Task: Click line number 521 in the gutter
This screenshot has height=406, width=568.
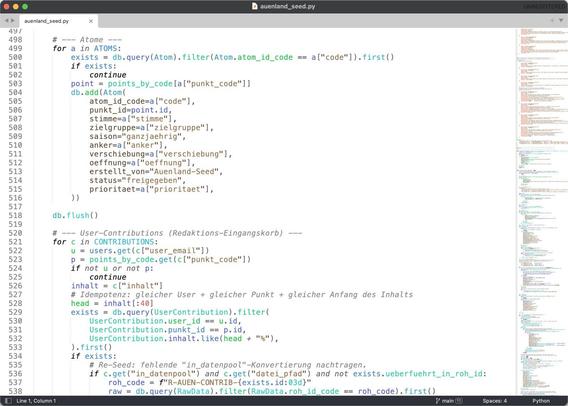Action: click(x=15, y=242)
